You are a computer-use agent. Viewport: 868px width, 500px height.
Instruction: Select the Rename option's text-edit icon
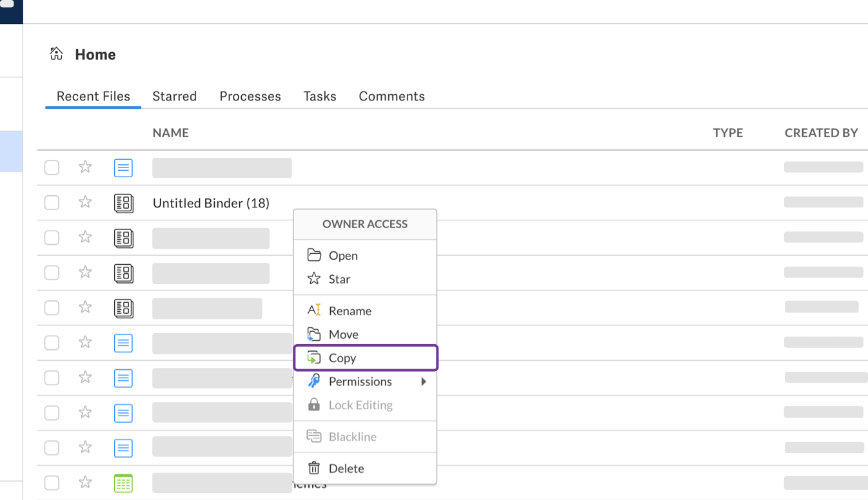pyautogui.click(x=315, y=311)
